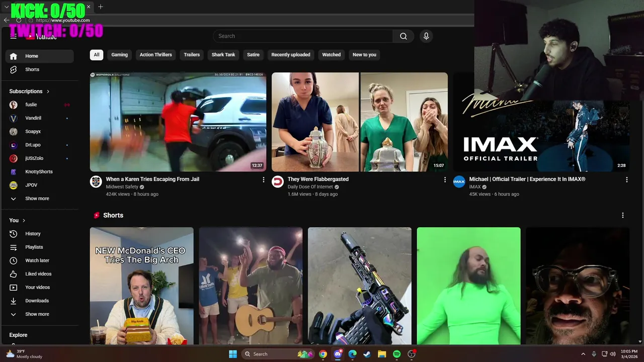Open fuslie channel subscription
Screen dimensions: 644x362
39,105
